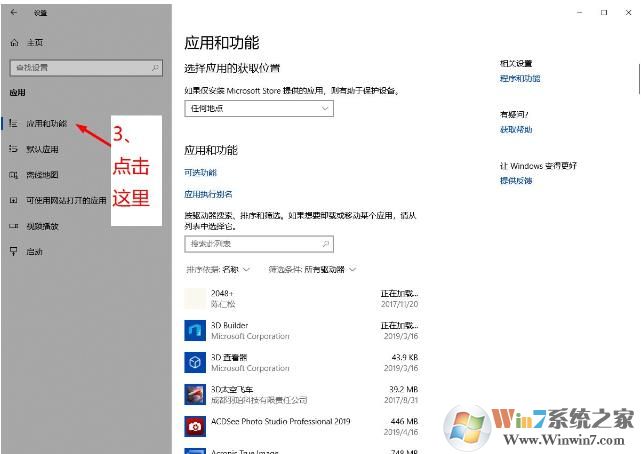Click the 启动 sidebar icon

(13, 251)
